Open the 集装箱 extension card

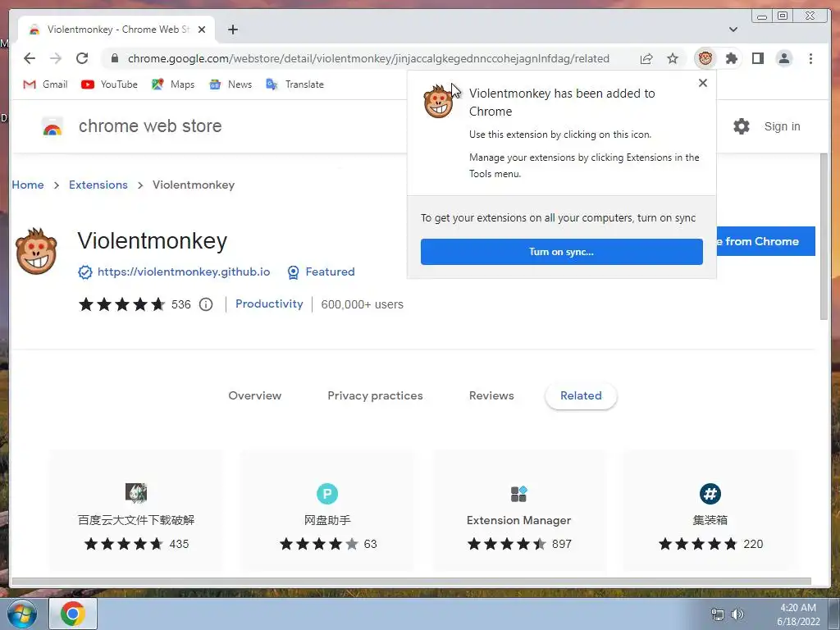(710, 512)
